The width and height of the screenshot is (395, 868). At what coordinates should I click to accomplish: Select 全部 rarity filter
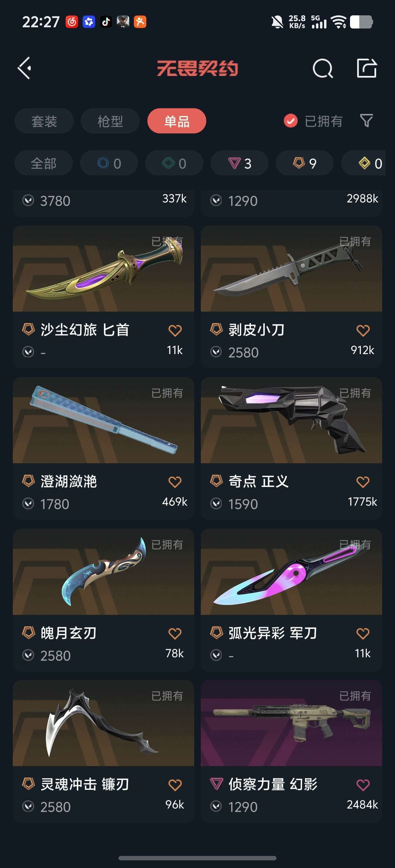coord(44,163)
